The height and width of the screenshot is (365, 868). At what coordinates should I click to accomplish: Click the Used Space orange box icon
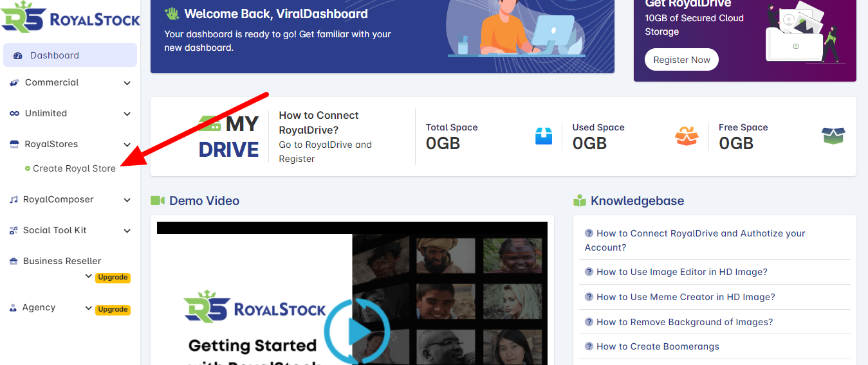pos(687,136)
